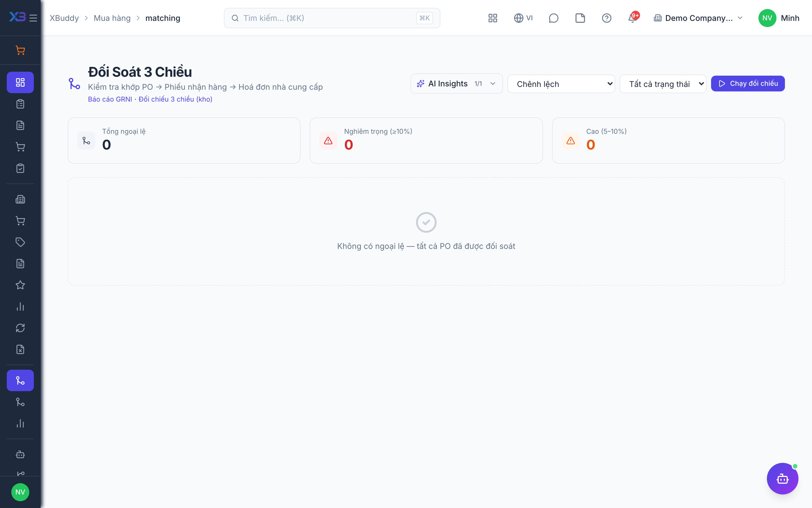Go to Mua hàng breadcrumb
Viewport: 812px width, 508px height.
tap(112, 18)
